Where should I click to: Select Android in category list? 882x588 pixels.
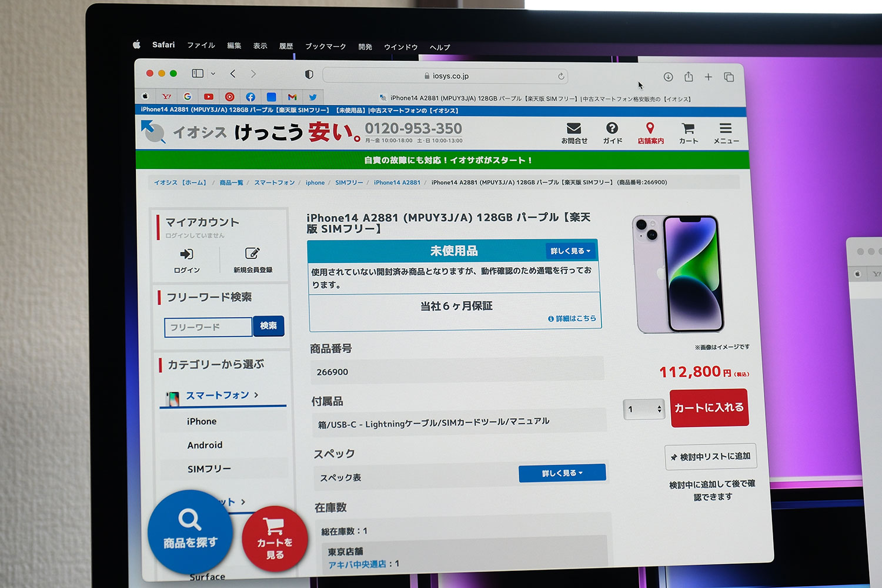point(205,445)
